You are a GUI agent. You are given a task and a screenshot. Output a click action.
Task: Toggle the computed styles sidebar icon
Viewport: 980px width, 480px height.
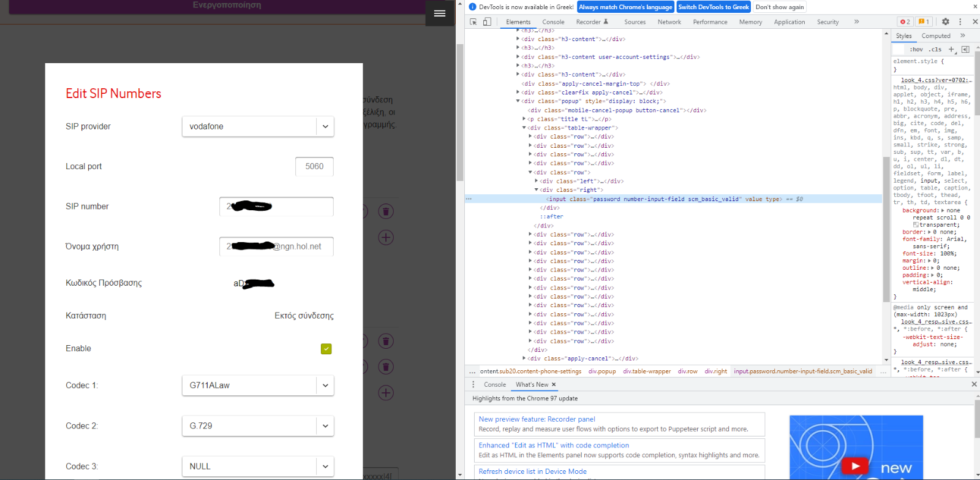[965, 49]
